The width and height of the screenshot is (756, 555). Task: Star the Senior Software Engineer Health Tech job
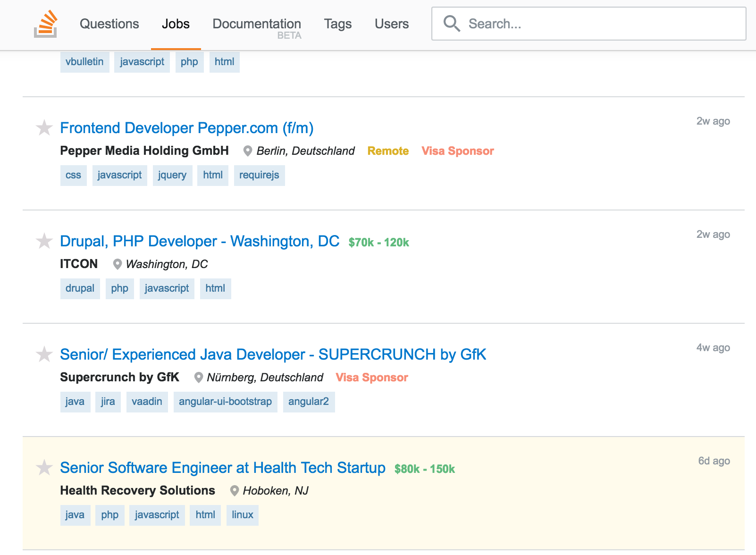(x=44, y=467)
